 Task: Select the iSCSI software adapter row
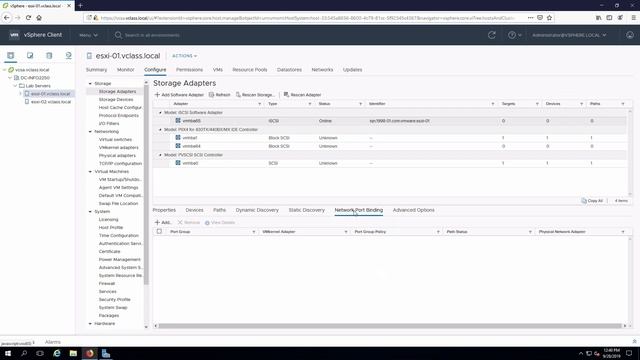point(390,121)
